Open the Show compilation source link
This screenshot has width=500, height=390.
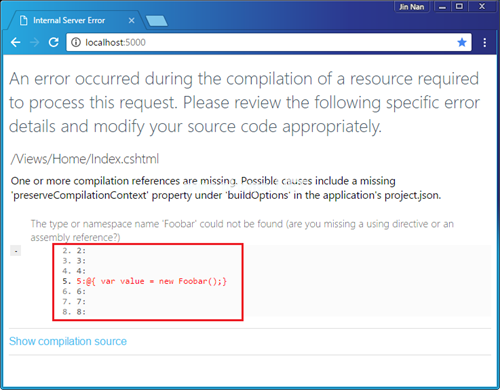point(68,341)
